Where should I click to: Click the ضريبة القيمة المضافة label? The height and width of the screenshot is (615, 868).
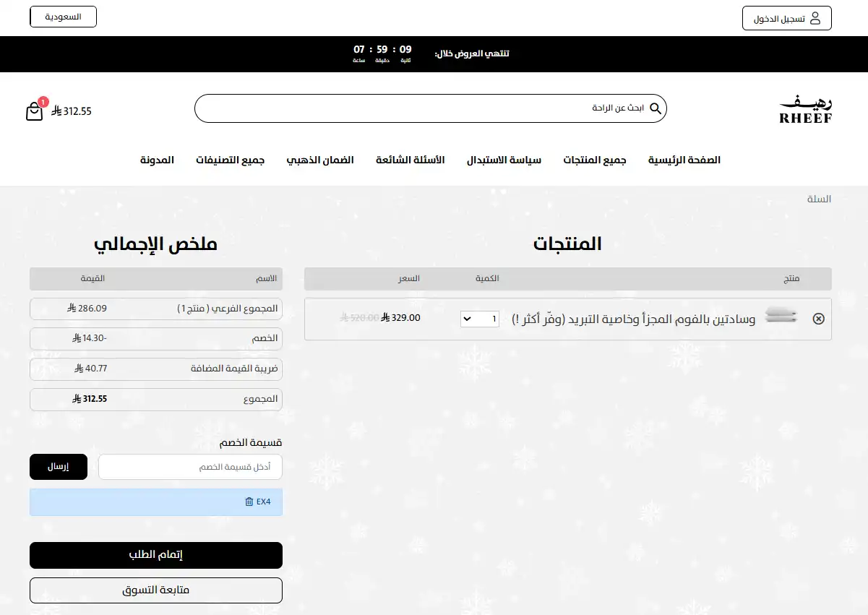[234, 369]
